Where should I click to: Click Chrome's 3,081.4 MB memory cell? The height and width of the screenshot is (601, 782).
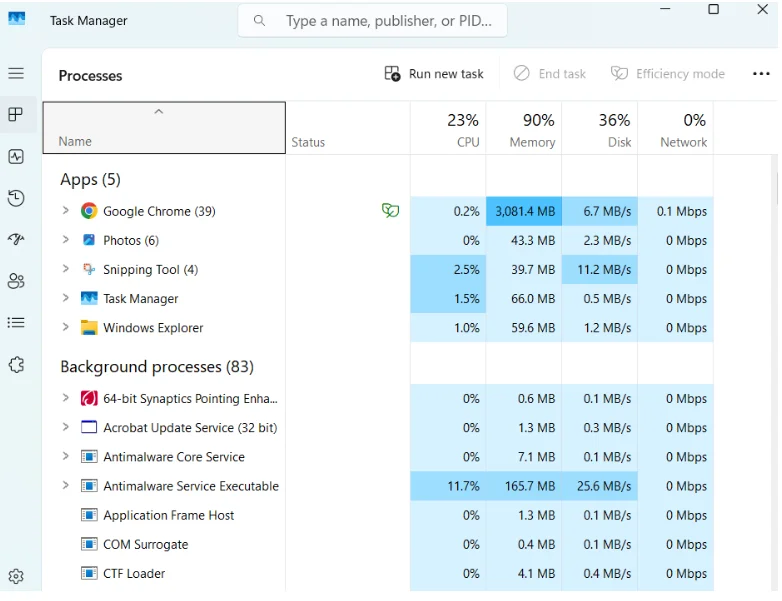[x=524, y=211]
